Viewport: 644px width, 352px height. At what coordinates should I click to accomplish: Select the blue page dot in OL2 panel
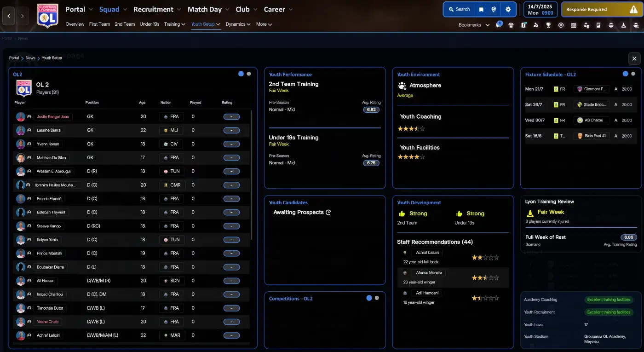[241, 74]
